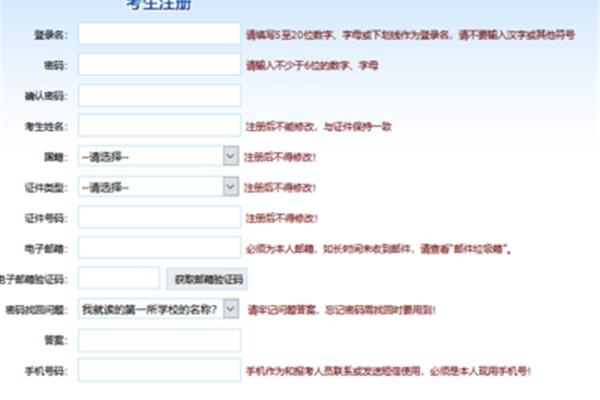Click the 登录名 label
The height and width of the screenshot is (400, 600).
51,35
